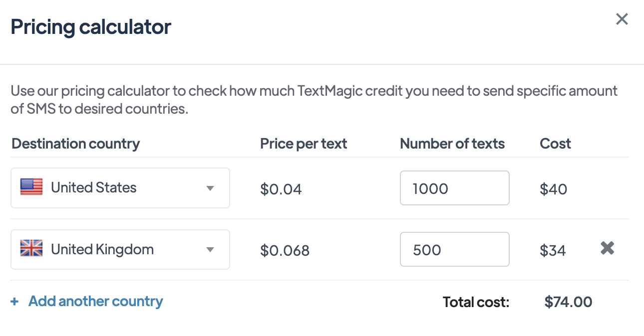The width and height of the screenshot is (644, 336).
Task: Click the $74.00 total cost value
Action: tap(568, 302)
